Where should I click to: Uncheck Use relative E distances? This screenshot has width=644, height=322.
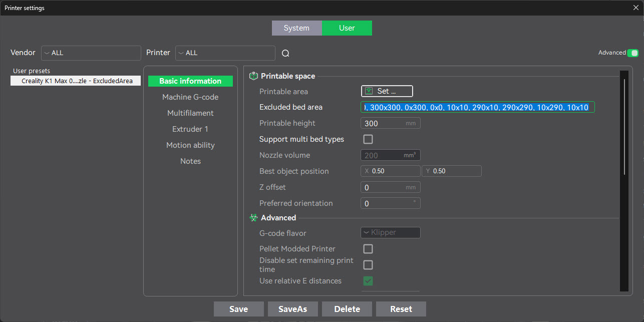(x=368, y=281)
